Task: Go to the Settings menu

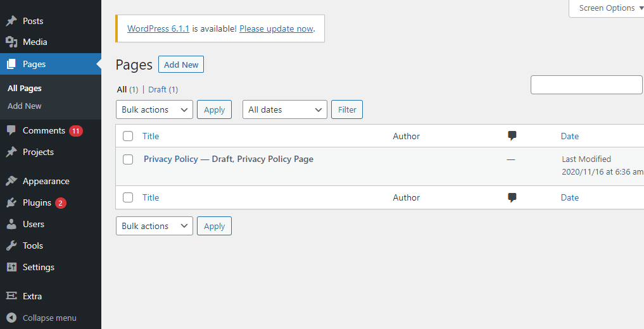Action: [39, 267]
